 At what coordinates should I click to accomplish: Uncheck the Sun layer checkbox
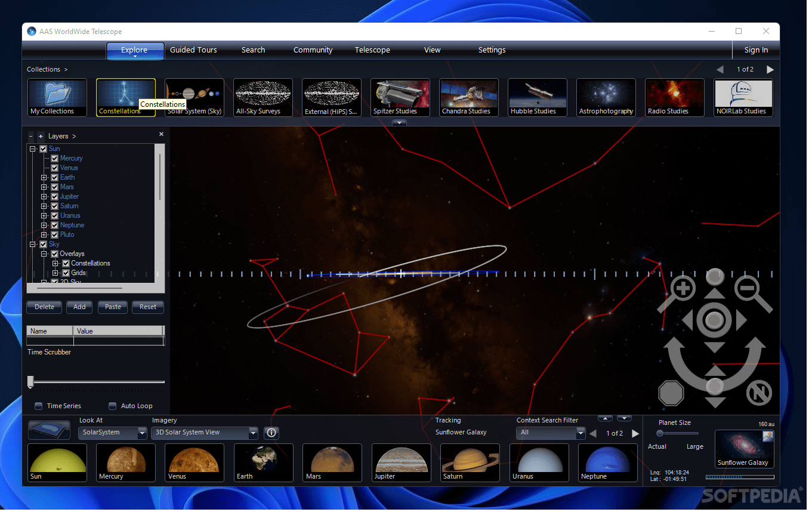44,149
